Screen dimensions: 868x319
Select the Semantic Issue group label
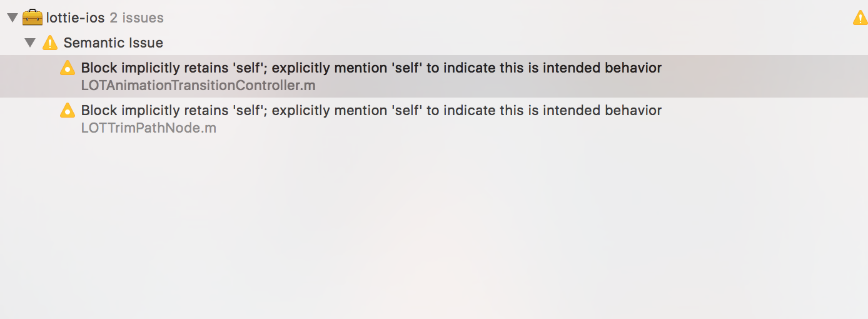(113, 43)
